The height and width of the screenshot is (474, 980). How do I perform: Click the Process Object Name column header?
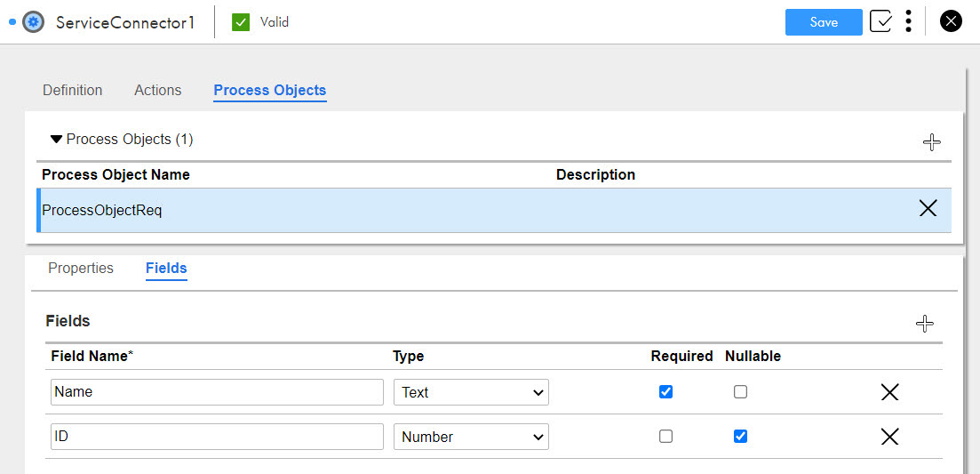click(116, 175)
